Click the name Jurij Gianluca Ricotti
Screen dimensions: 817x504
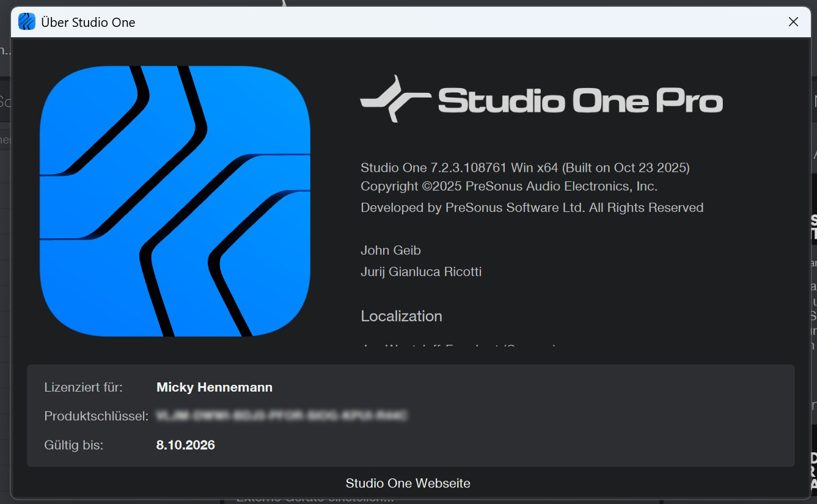point(421,272)
